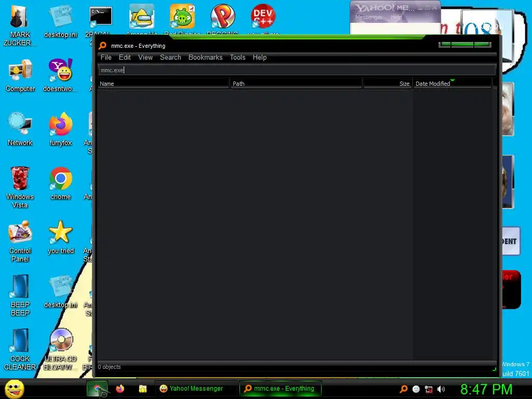Open the COCK CLEANER desktop shortcut

point(20,349)
